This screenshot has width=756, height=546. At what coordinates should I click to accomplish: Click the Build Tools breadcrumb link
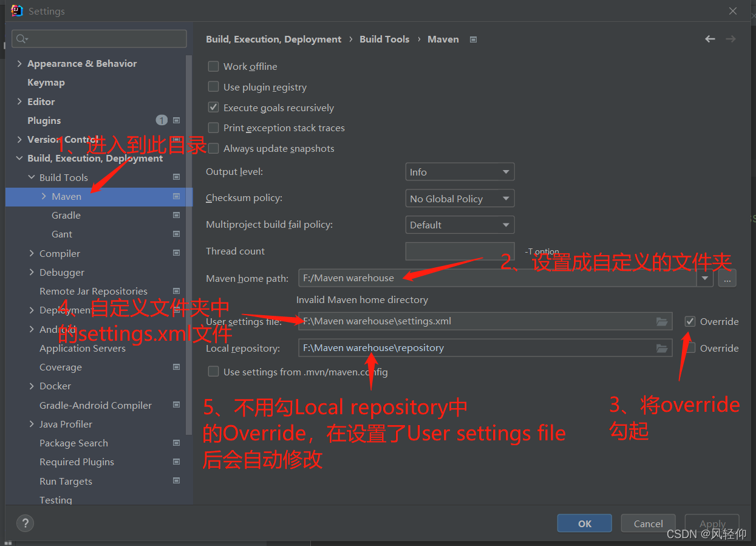click(x=384, y=39)
